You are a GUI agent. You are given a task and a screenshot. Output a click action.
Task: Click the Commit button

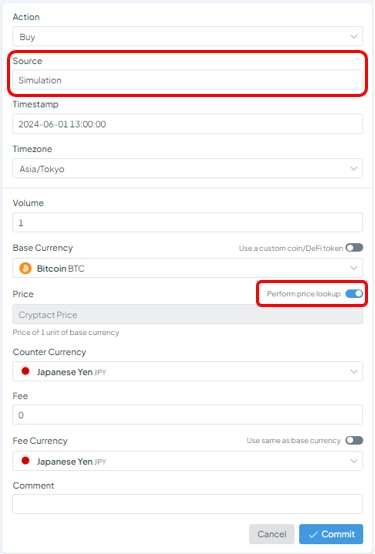coord(331,534)
